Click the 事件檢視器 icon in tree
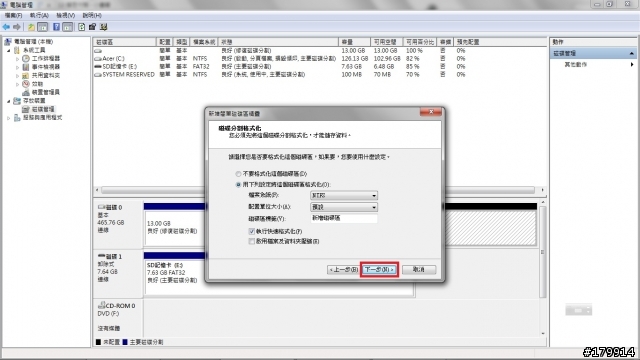 click(26, 67)
